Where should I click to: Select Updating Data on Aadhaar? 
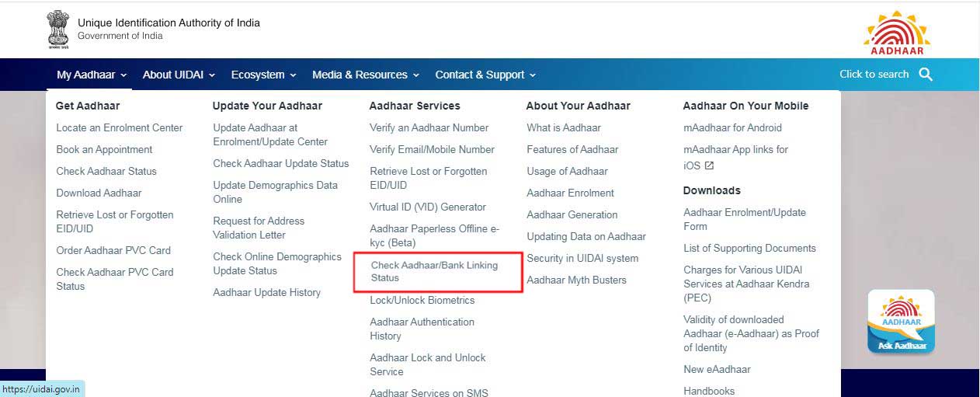(586, 236)
